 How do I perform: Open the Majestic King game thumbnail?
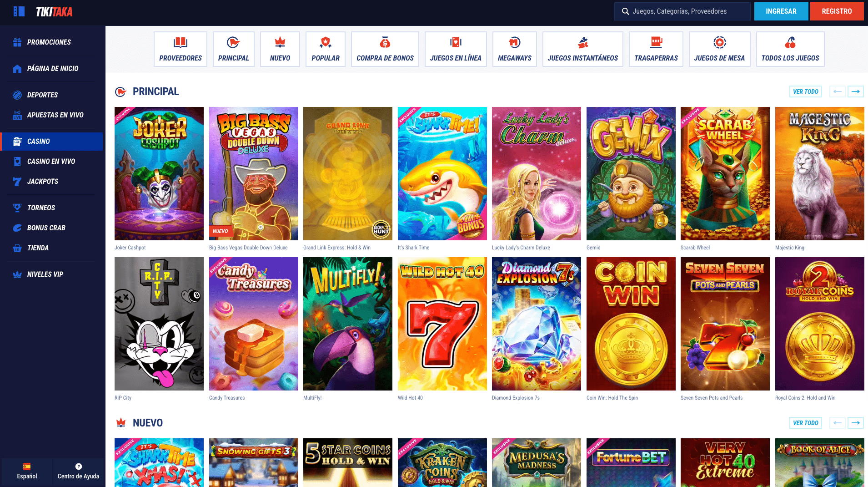click(x=820, y=173)
